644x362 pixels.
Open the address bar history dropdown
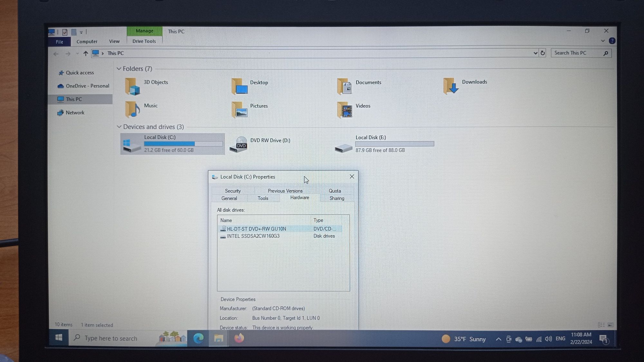tap(535, 53)
